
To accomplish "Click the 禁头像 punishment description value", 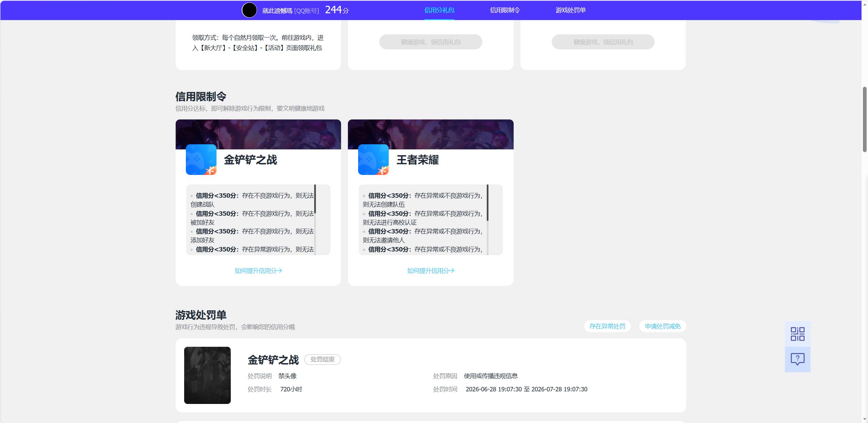I will [288, 376].
